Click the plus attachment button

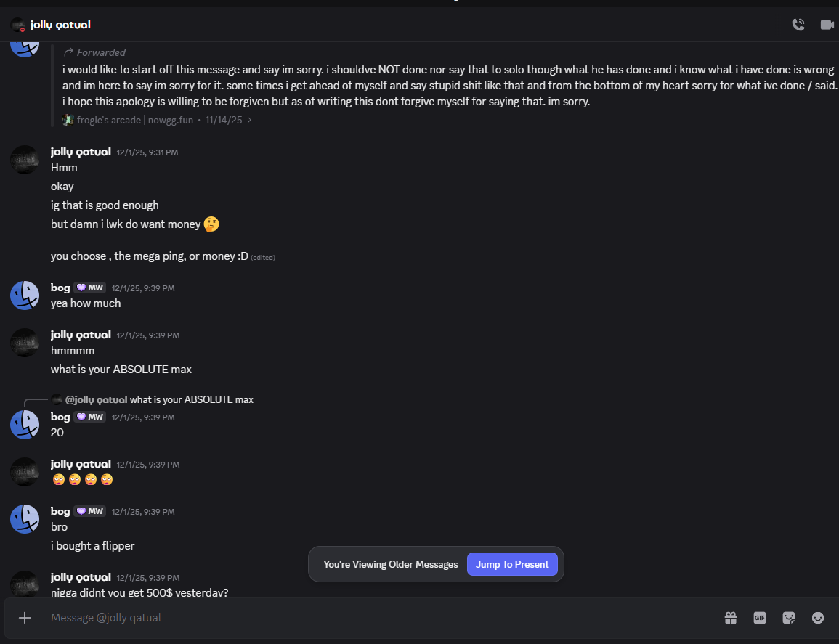[25, 618]
